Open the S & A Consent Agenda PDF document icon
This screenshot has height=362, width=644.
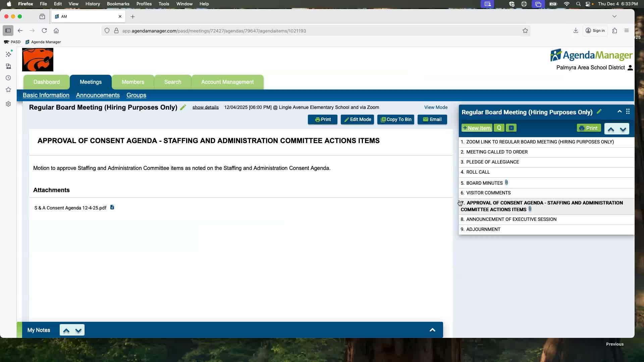coord(112,207)
